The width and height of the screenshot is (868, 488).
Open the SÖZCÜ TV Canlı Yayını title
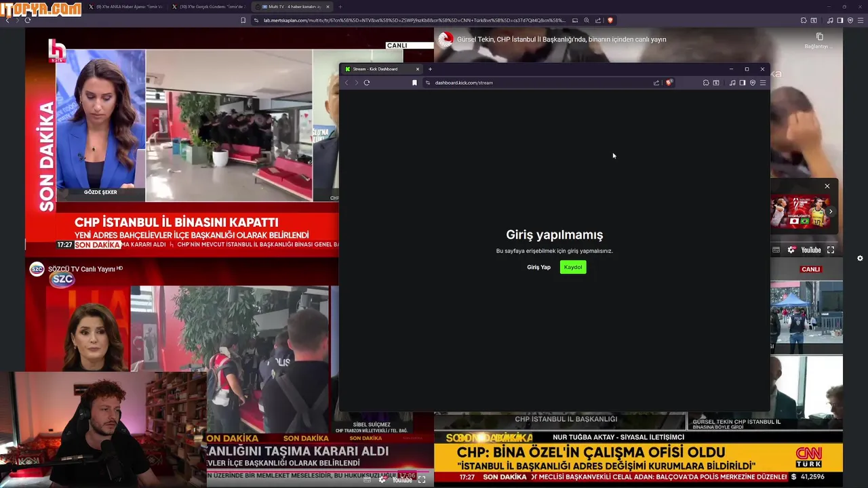click(x=81, y=269)
